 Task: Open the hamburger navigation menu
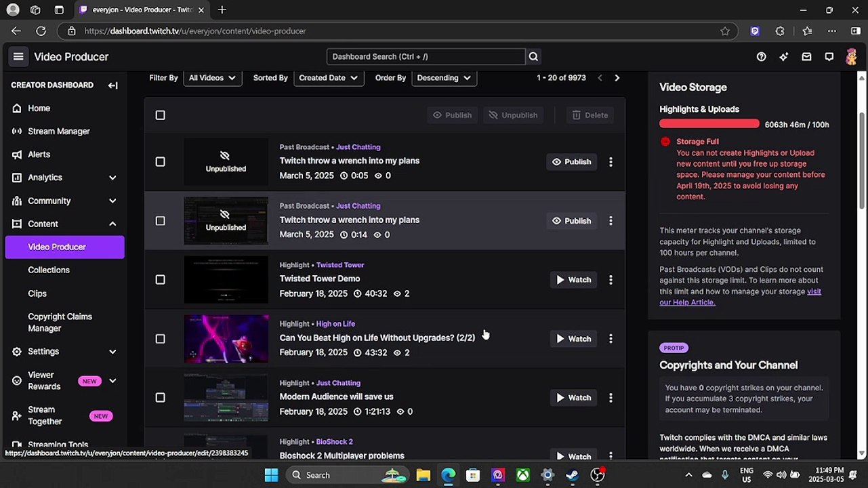pyautogui.click(x=18, y=57)
